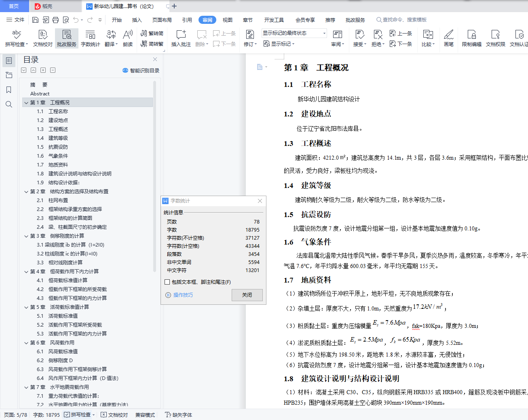Click 页面: 5/78 in status bar
Viewport: 528px width, 420px height.
pyautogui.click(x=16, y=415)
